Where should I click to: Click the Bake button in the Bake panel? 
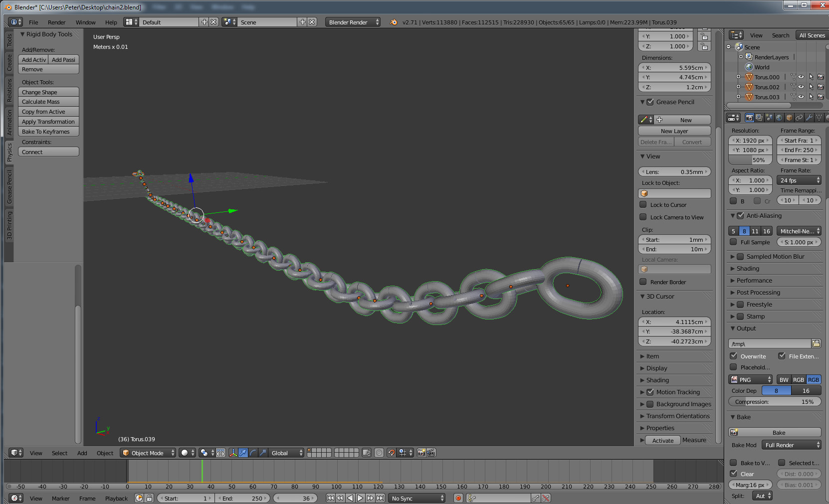[775, 432]
